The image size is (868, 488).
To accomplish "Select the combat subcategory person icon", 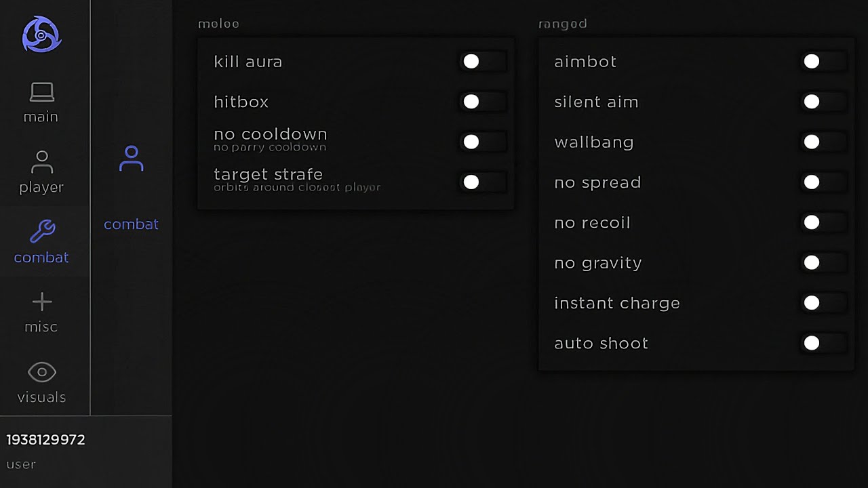I will (x=131, y=159).
